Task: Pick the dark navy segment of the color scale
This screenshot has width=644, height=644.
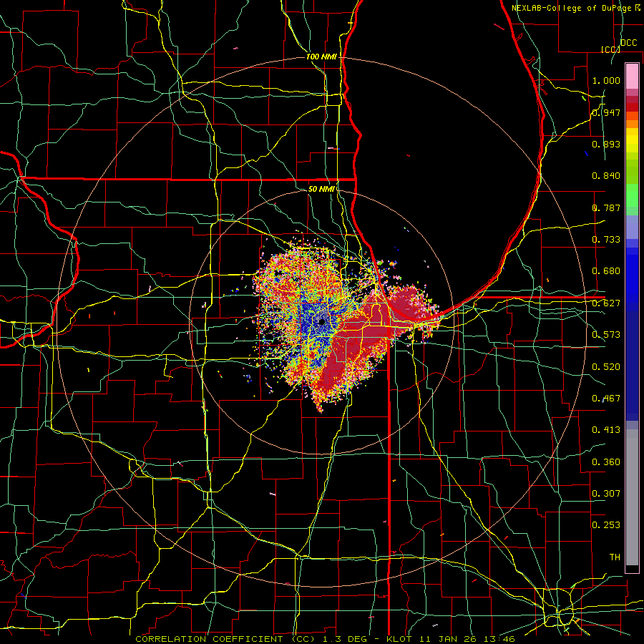Action: (x=632, y=366)
